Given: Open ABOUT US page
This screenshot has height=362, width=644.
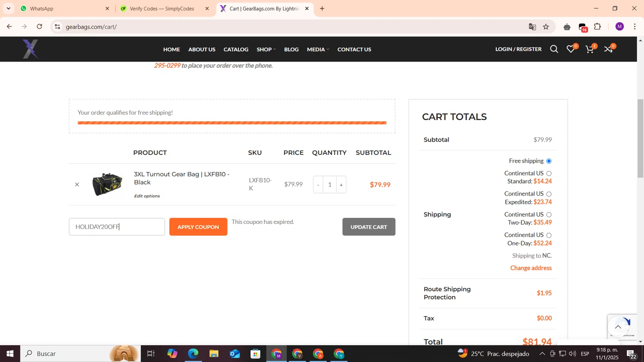Looking at the screenshot, I should (202, 49).
